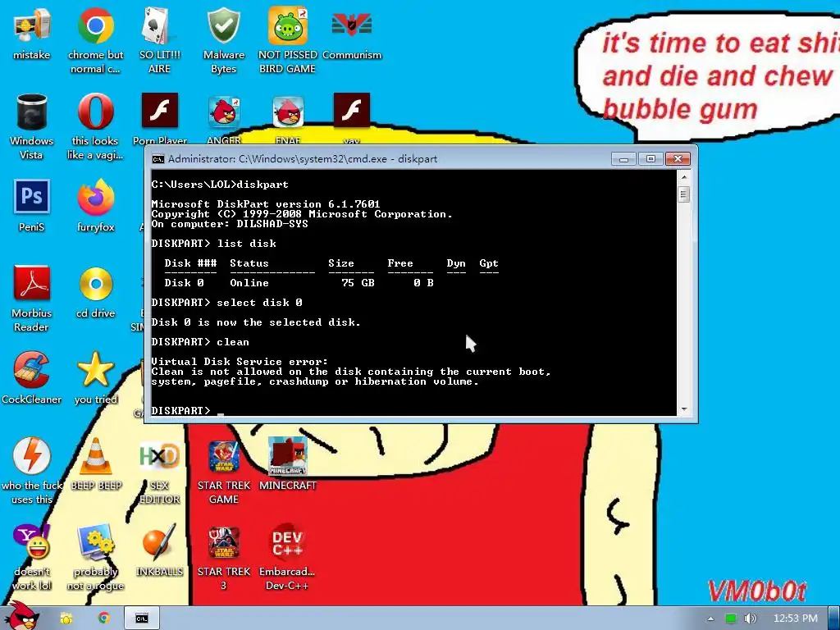
Task: Open the red bird Start button
Action: [x=22, y=615]
